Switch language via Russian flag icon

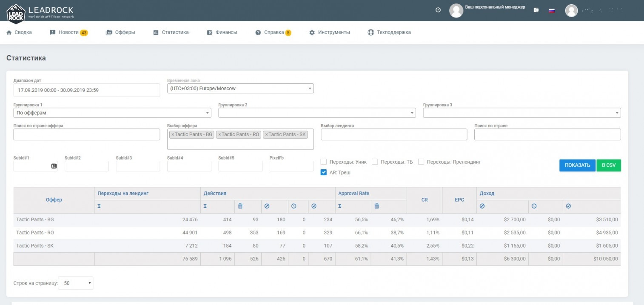click(x=552, y=10)
